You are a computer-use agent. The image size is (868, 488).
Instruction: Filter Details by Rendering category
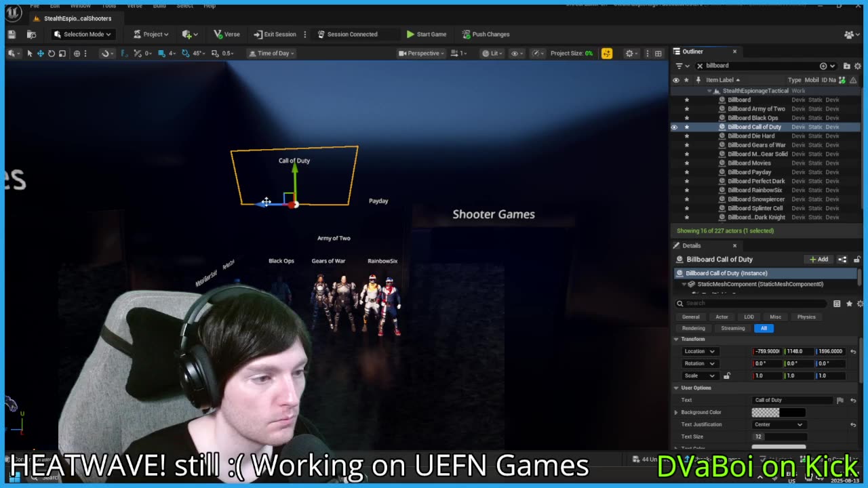(693, 328)
